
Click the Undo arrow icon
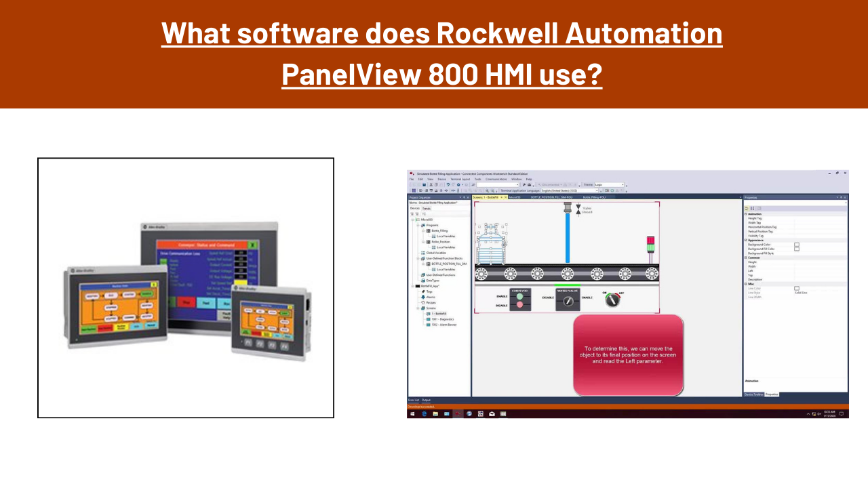pos(448,184)
